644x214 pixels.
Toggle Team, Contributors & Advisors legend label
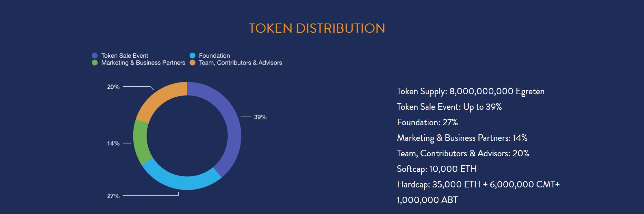coord(240,63)
